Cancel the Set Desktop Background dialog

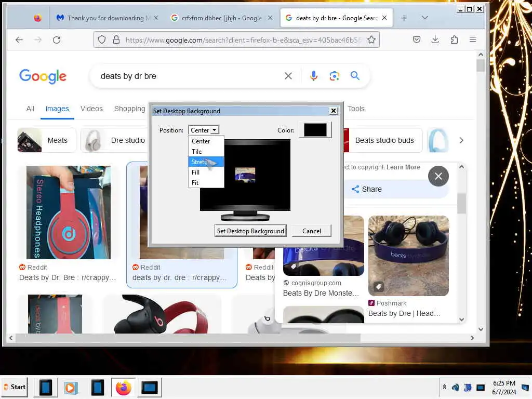click(312, 231)
